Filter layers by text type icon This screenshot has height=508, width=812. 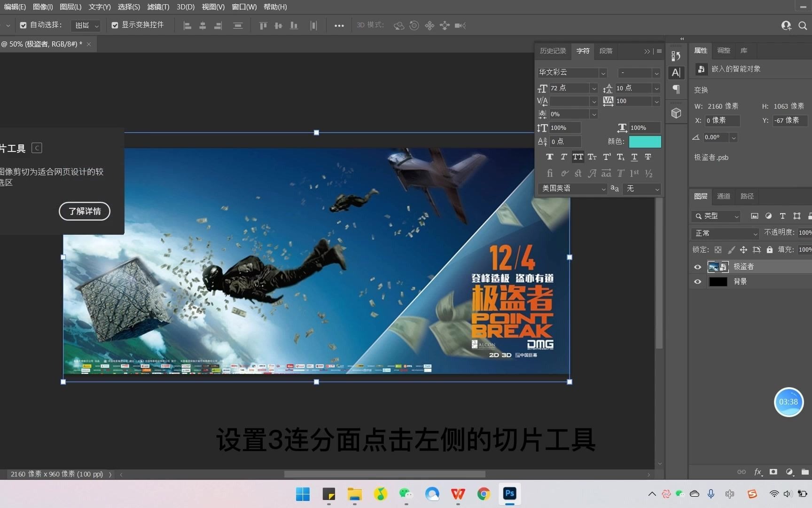[782, 216]
